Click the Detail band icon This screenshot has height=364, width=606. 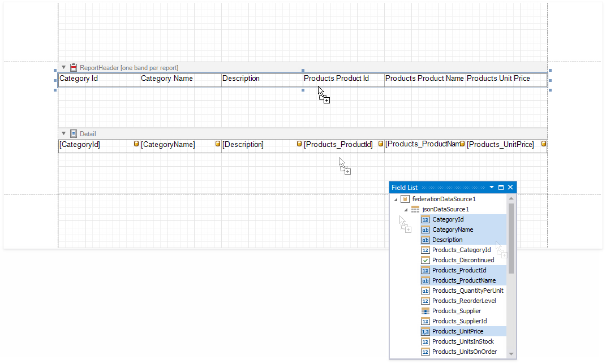(x=73, y=133)
